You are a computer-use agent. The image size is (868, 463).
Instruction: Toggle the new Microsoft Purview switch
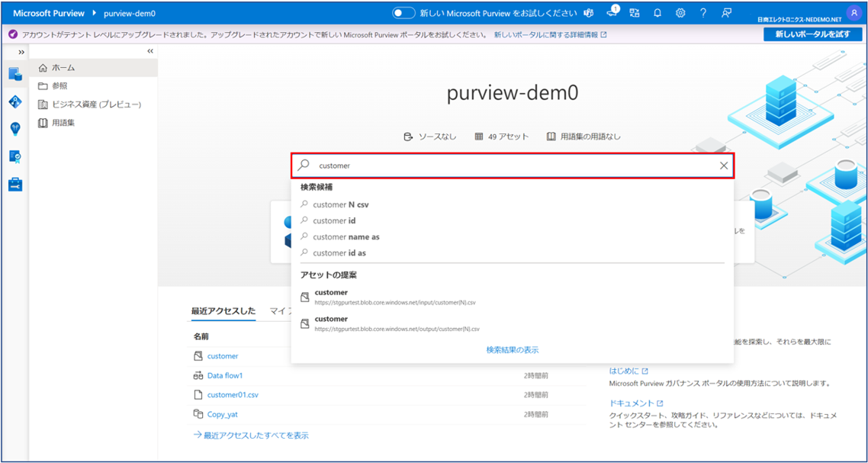(403, 13)
